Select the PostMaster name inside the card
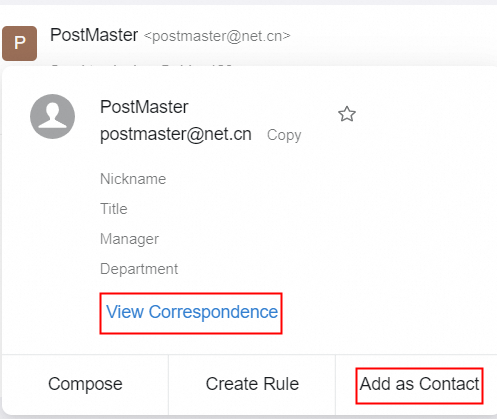Viewport: 497px width, 419px height. tap(144, 107)
